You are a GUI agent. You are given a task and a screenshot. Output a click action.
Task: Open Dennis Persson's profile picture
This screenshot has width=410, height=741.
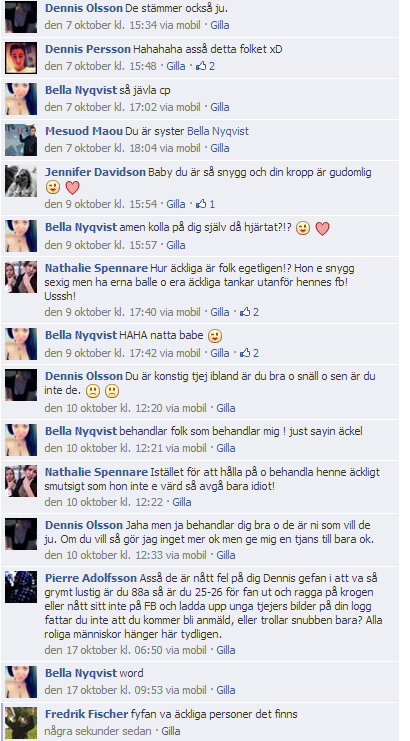21,58
